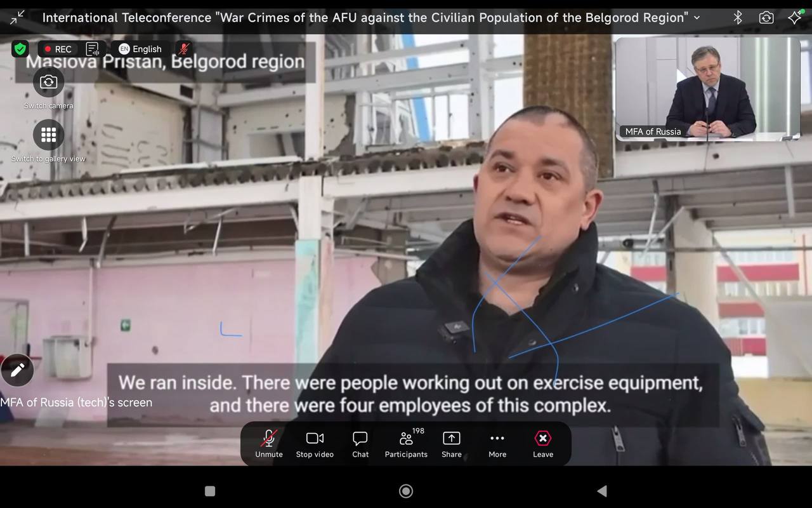Screen dimensions: 812x508
Task: Show the list of 198 Participants
Action: pyautogui.click(x=406, y=444)
